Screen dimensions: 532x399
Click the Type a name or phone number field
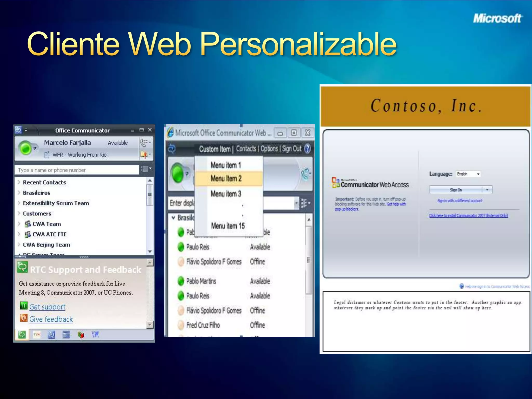click(x=77, y=170)
